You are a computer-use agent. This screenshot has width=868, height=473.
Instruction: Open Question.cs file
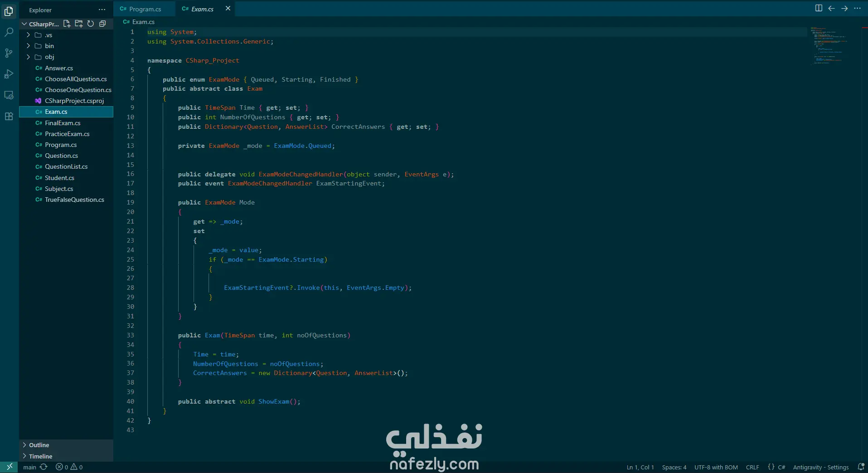pos(66,156)
